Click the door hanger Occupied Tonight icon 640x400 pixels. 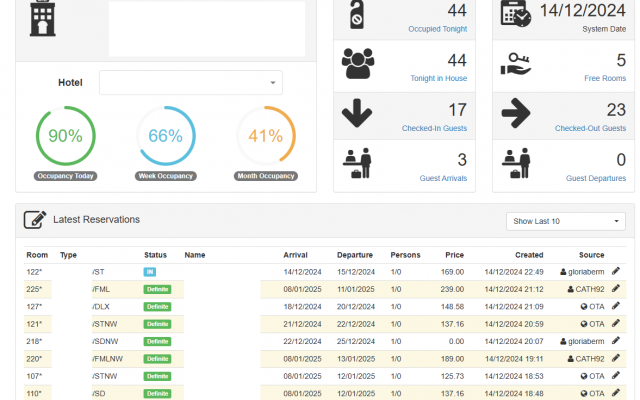tap(357, 17)
